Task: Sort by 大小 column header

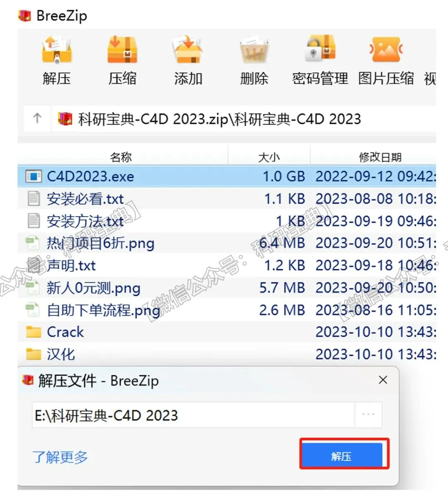Action: [269, 156]
